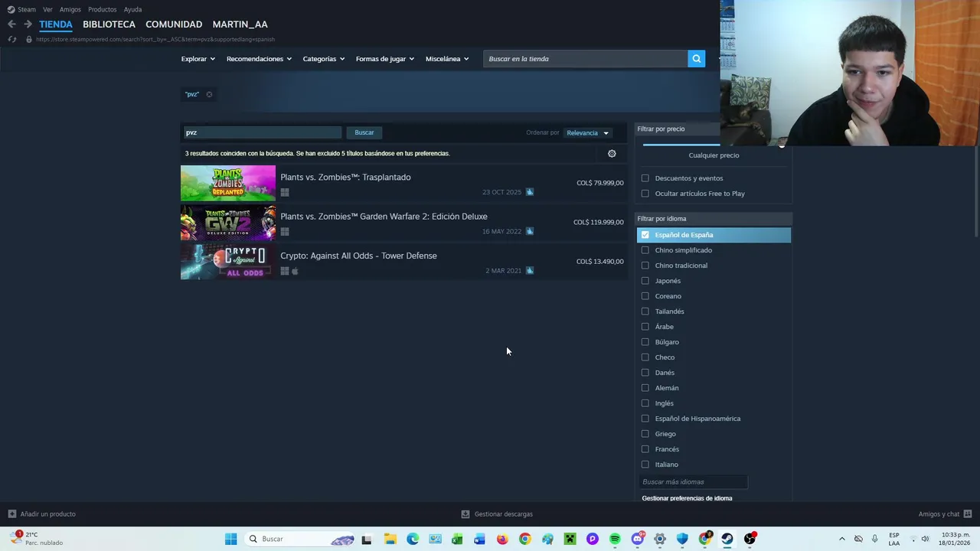Viewport: 980px width, 551px height.
Task: Switch to COMUNIDAD tab
Action: coord(174,24)
